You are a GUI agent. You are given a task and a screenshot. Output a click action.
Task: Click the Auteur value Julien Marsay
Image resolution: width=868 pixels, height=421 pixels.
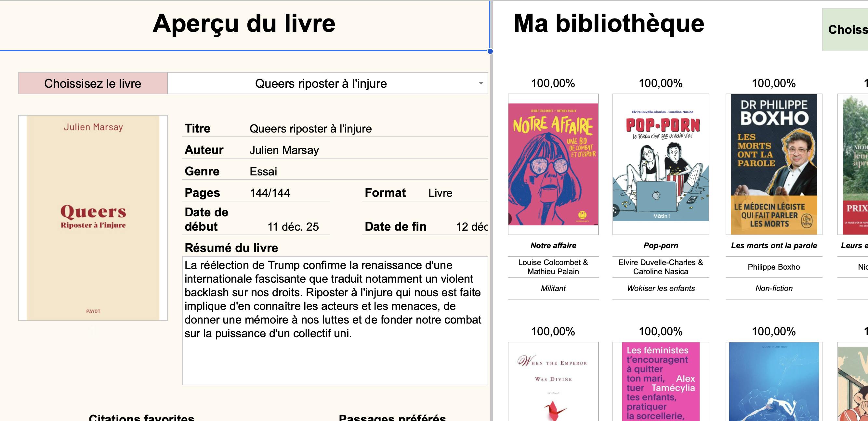coord(284,150)
